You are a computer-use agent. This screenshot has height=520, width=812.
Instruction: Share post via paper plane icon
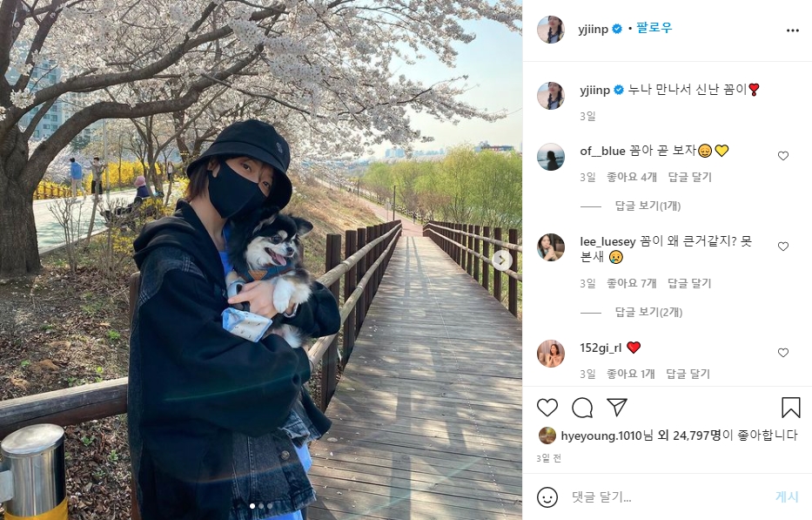(617, 408)
